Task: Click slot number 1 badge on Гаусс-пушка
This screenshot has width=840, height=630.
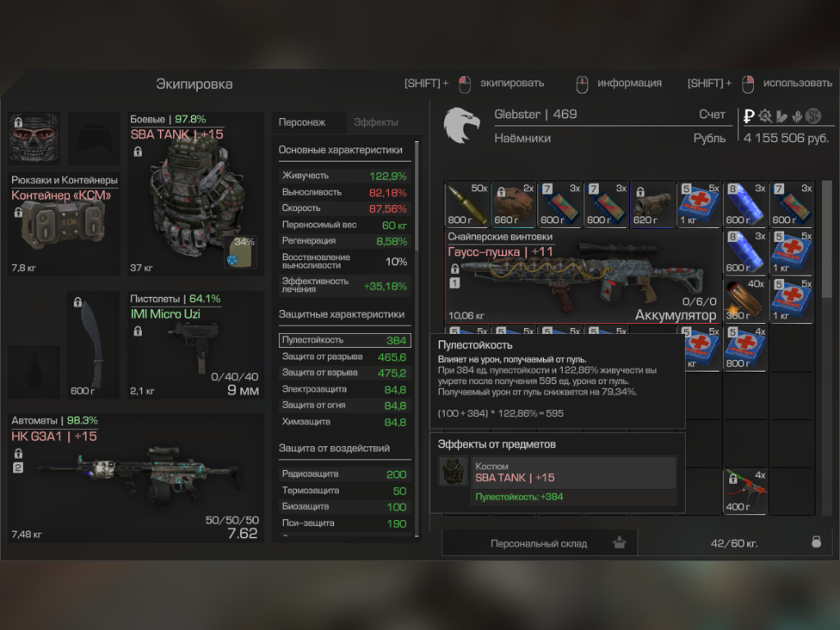Action: point(454,282)
